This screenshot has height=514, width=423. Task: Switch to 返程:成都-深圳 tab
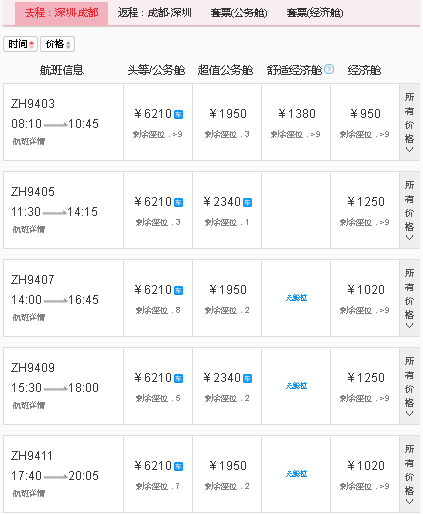155,13
